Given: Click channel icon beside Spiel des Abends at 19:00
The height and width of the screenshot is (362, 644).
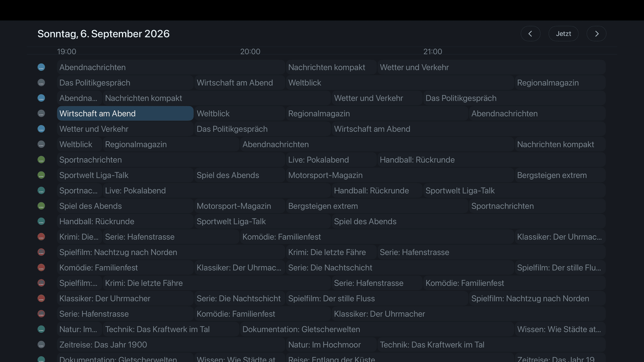Looking at the screenshot, I should point(41,206).
